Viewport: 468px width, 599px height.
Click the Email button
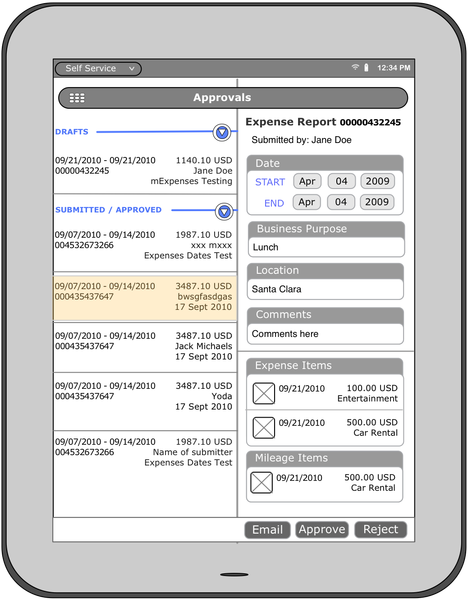coord(267,530)
